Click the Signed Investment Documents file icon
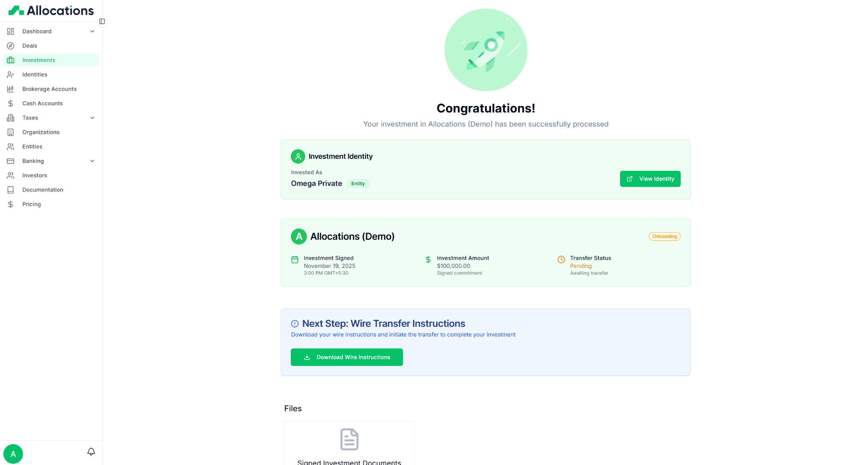This screenshot has height=465, width=868. pyautogui.click(x=349, y=439)
